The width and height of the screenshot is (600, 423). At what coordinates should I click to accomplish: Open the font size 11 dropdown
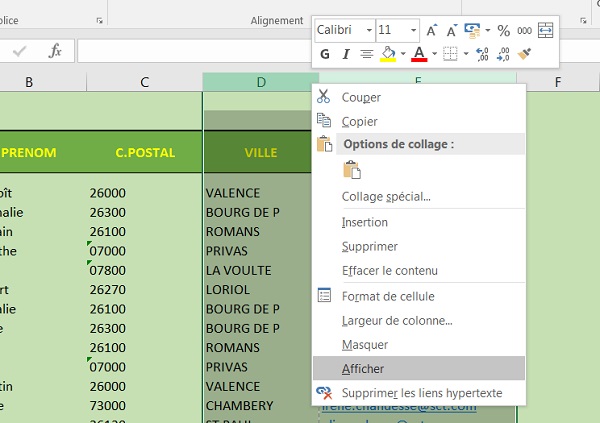tap(412, 31)
